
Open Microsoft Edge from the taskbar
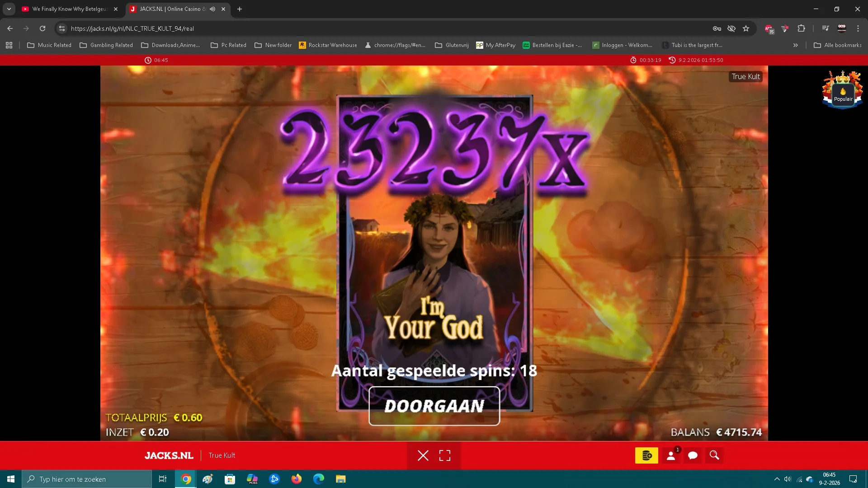[319, 479]
